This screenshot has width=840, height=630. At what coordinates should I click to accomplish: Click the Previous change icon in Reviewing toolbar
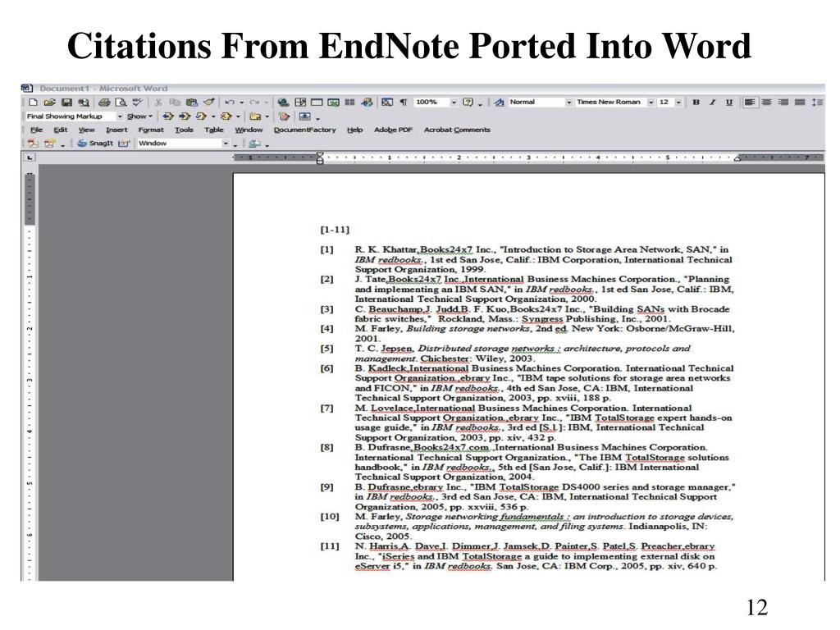[x=168, y=116]
